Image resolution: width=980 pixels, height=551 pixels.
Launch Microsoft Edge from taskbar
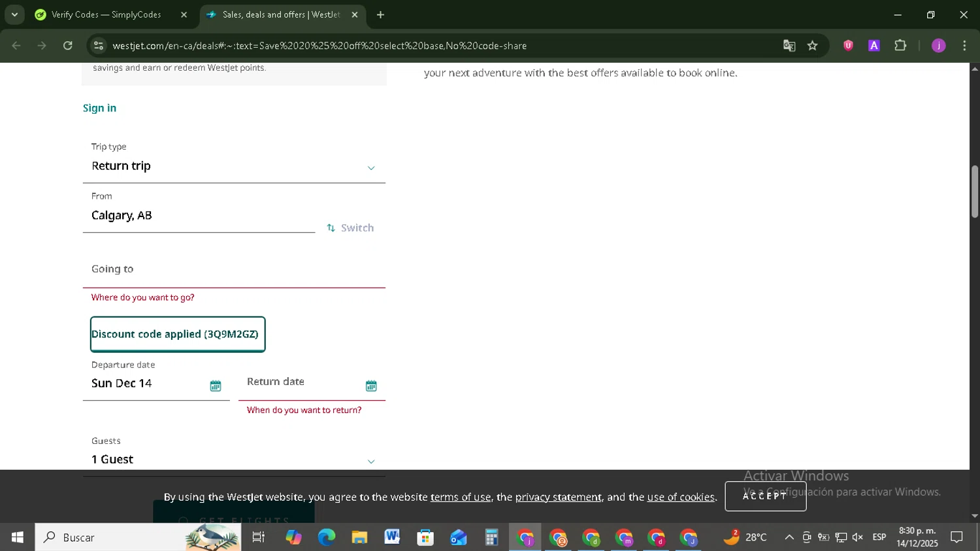[x=326, y=537]
